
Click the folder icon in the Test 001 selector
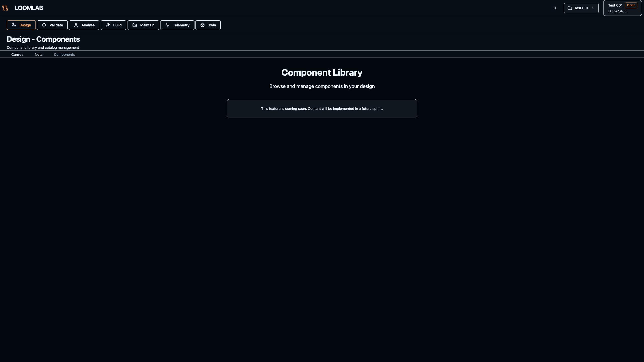pos(570,8)
